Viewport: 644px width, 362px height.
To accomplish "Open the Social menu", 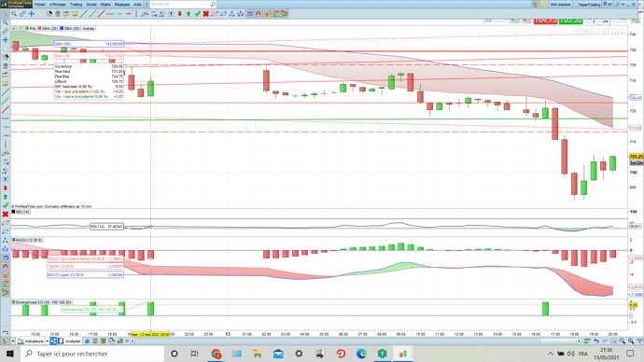I will 91,4.
